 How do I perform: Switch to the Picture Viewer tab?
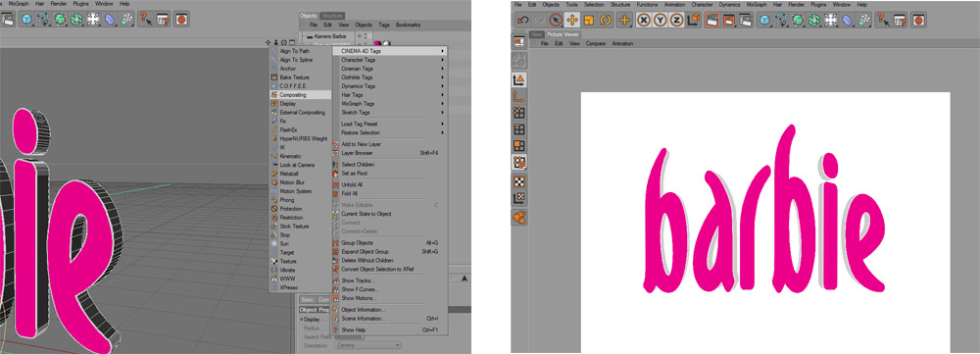pyautogui.click(x=563, y=34)
